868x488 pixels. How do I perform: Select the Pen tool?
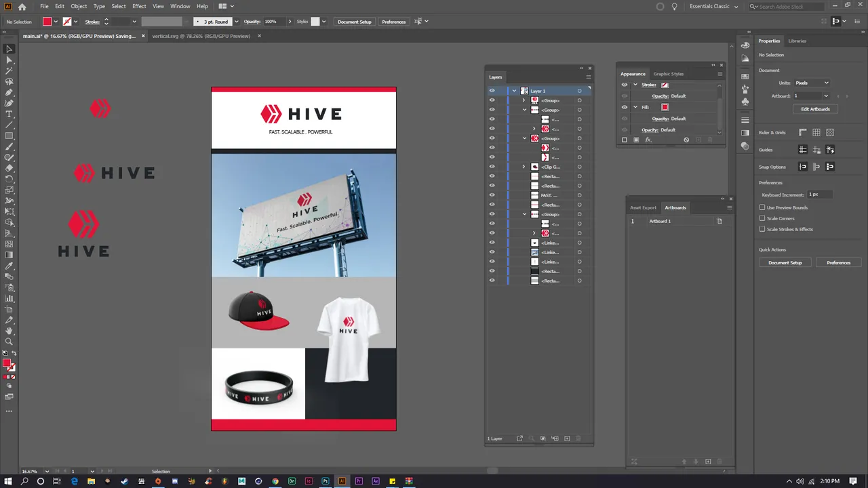tap(9, 92)
